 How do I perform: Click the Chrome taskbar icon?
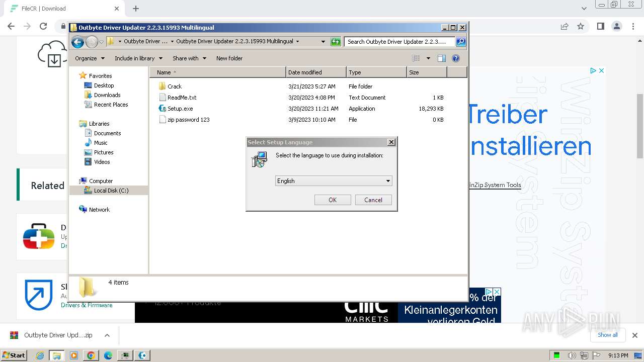(x=91, y=355)
